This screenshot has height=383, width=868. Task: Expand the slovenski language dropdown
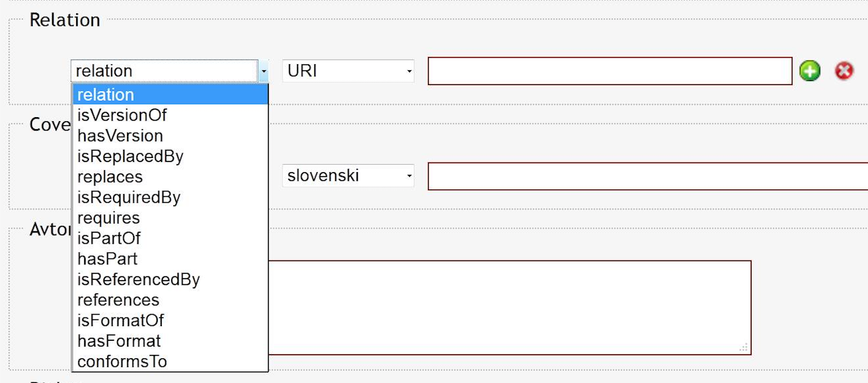(x=348, y=176)
